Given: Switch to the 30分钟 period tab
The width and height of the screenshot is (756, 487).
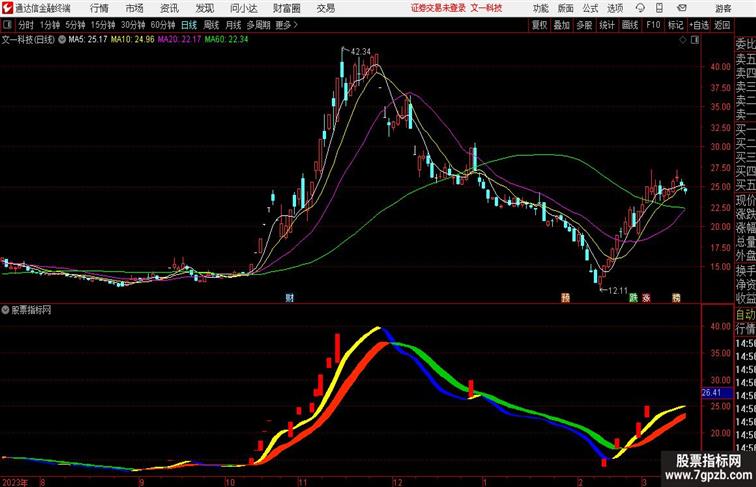Looking at the screenshot, I should (133, 25).
